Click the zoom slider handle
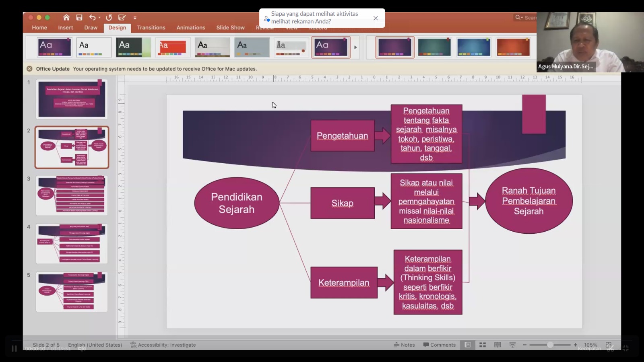This screenshot has height=362, width=644. pyautogui.click(x=550, y=345)
